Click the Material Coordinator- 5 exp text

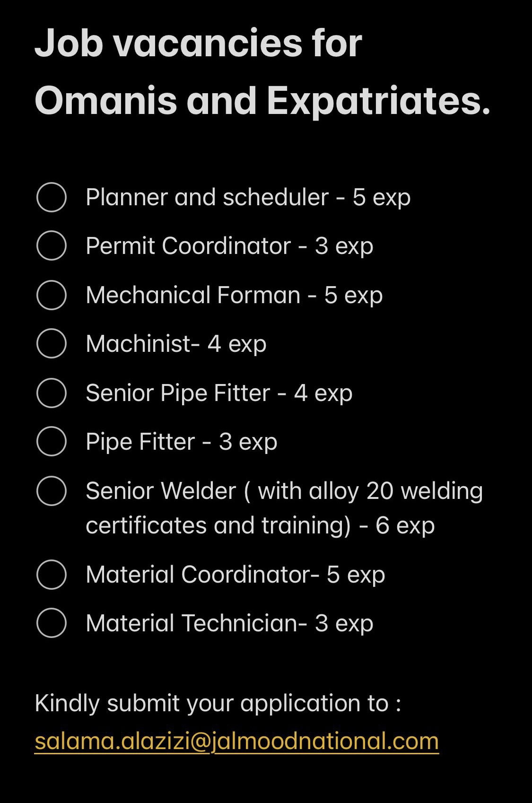(235, 575)
